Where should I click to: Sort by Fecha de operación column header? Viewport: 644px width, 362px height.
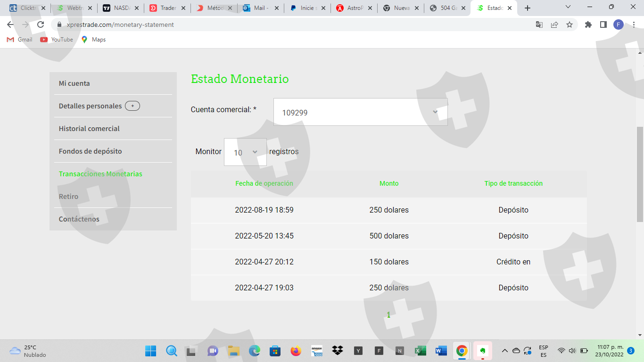click(264, 183)
